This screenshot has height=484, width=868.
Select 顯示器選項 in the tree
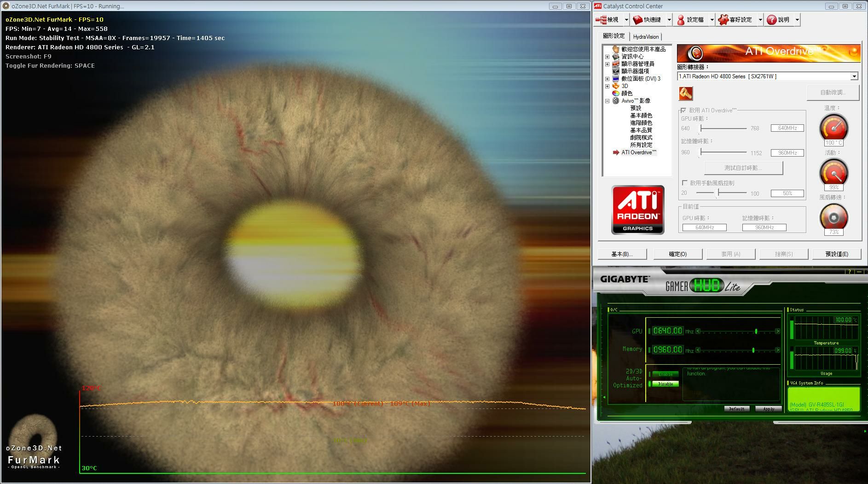635,71
